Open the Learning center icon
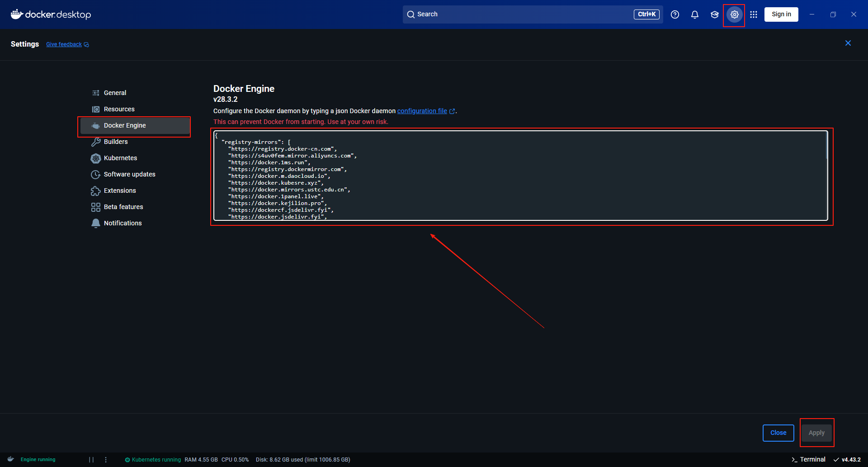The width and height of the screenshot is (868, 467). click(x=715, y=14)
